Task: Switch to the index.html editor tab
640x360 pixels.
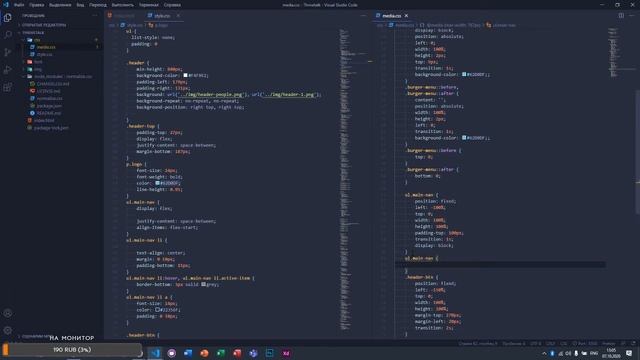Action: coord(124,16)
